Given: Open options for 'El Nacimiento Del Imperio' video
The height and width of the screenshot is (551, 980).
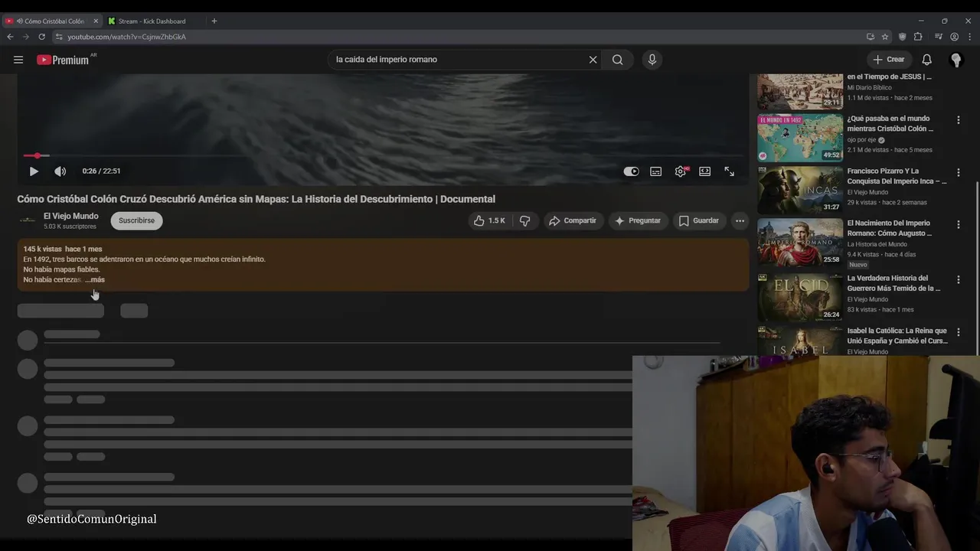Looking at the screenshot, I should pyautogui.click(x=958, y=225).
